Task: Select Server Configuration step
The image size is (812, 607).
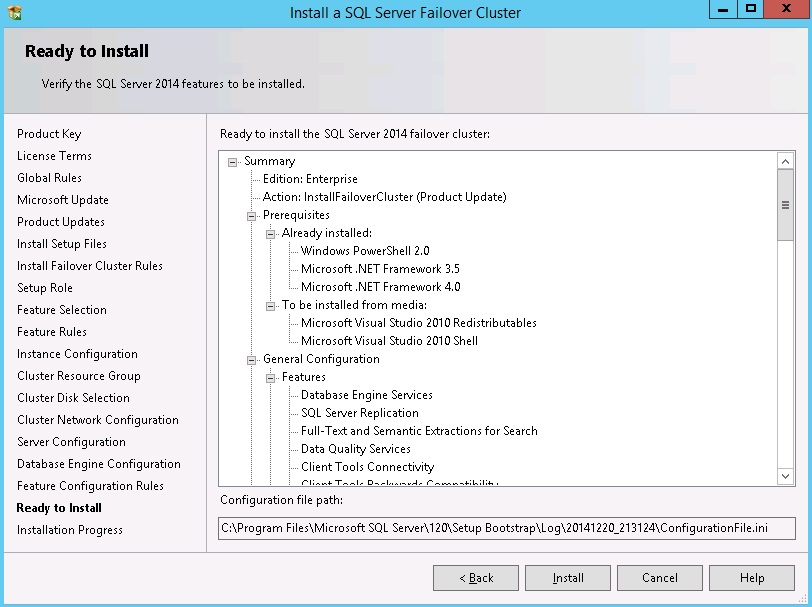Action: click(x=71, y=442)
